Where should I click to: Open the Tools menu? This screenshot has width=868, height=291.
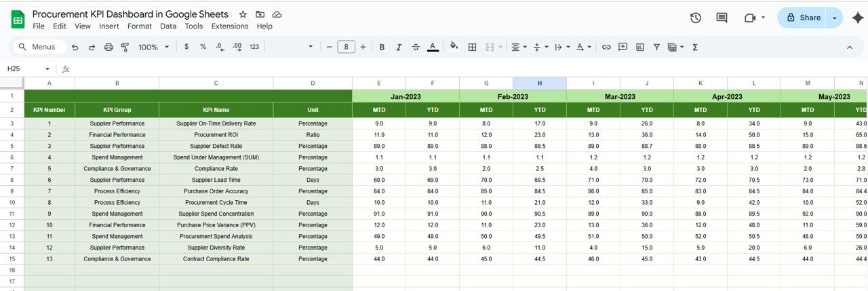click(x=194, y=26)
